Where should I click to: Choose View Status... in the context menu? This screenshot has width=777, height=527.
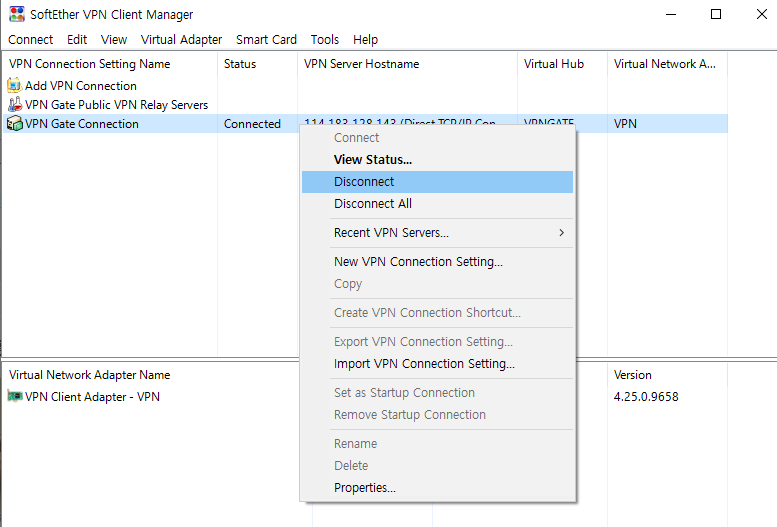(x=437, y=160)
